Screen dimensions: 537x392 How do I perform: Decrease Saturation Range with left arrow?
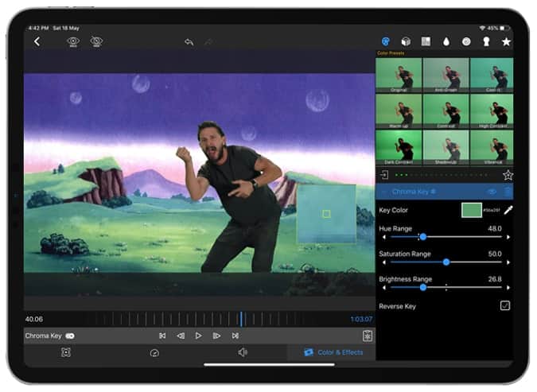tap(384, 262)
